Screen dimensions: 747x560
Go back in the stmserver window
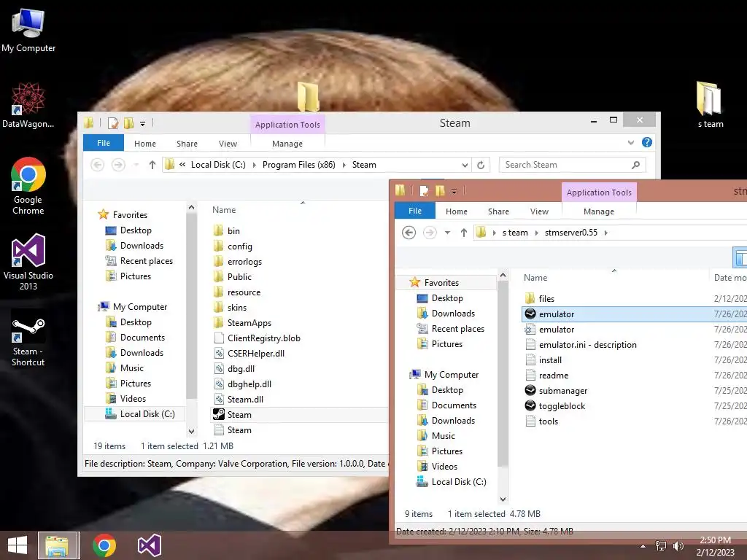click(409, 233)
